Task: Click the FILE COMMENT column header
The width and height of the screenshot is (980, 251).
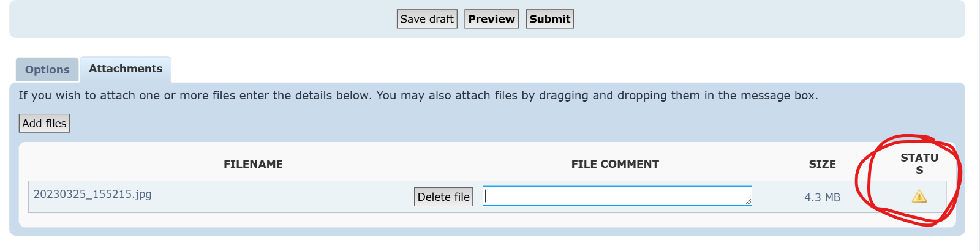Action: pos(615,164)
